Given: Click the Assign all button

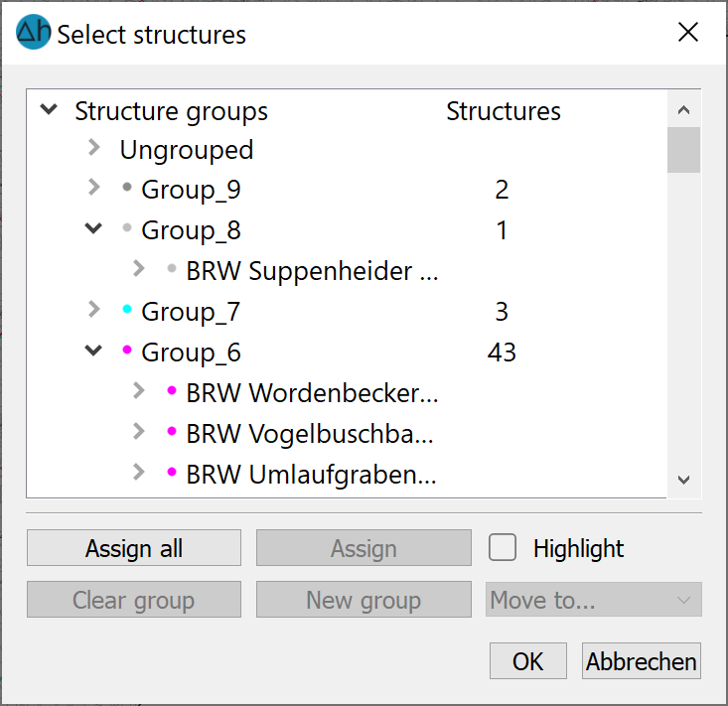Looking at the screenshot, I should click(x=134, y=548).
